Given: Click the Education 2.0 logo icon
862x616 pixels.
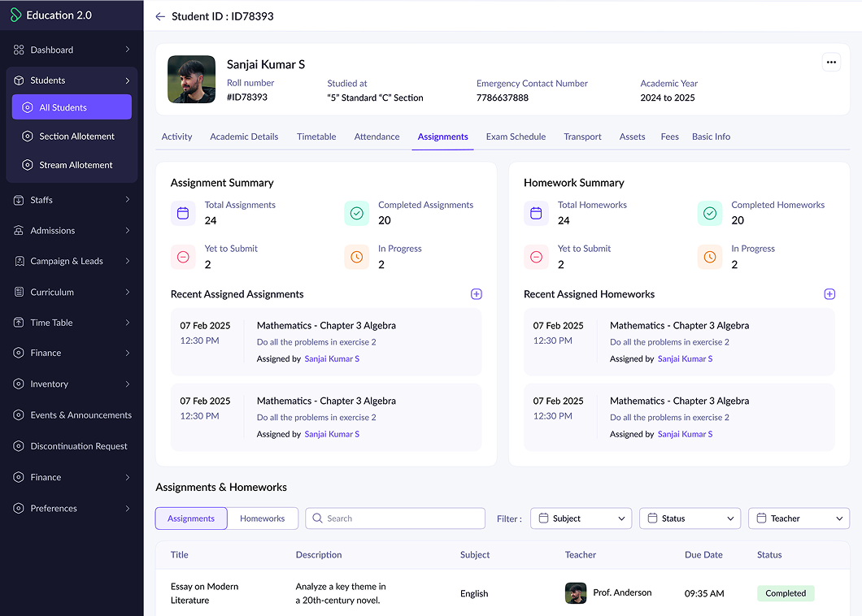Looking at the screenshot, I should tap(15, 15).
